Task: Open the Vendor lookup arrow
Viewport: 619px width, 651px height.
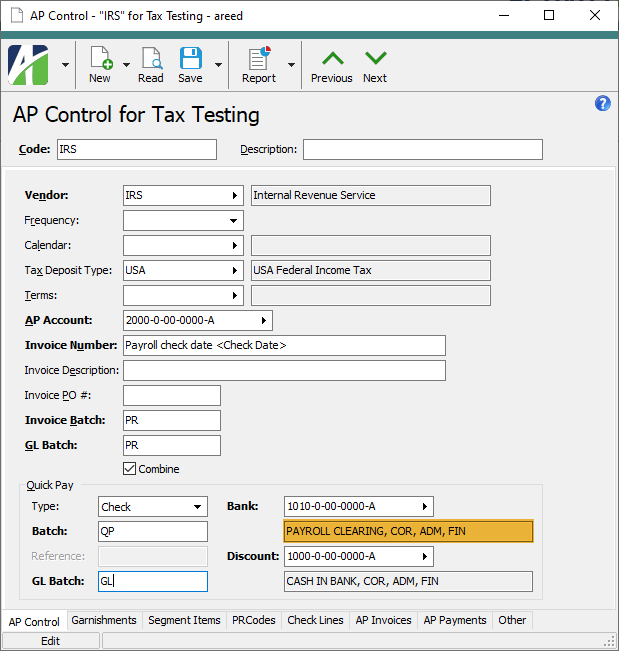Action: (235, 195)
